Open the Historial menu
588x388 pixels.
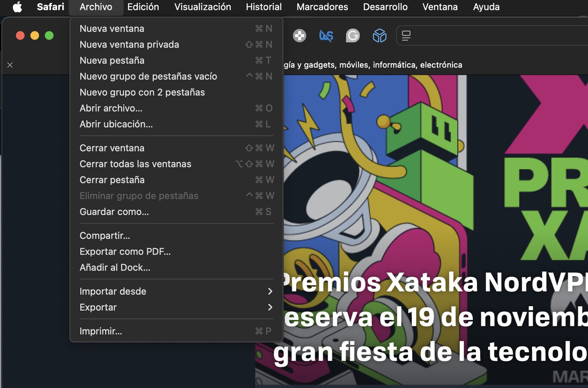pos(264,7)
